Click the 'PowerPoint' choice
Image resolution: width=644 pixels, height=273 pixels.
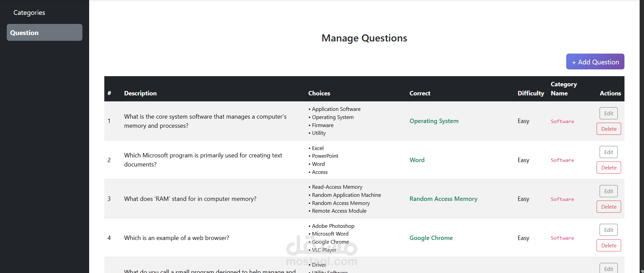tap(325, 156)
